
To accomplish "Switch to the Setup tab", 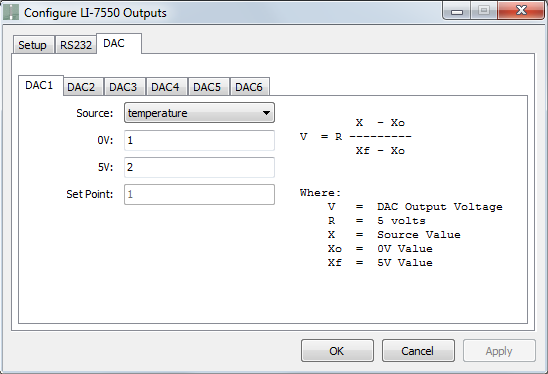I will click(33, 45).
